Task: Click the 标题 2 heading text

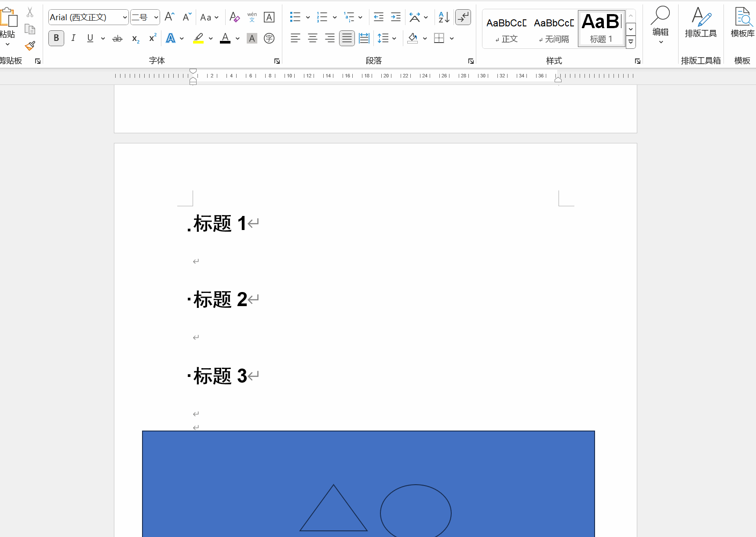Action: [220, 300]
